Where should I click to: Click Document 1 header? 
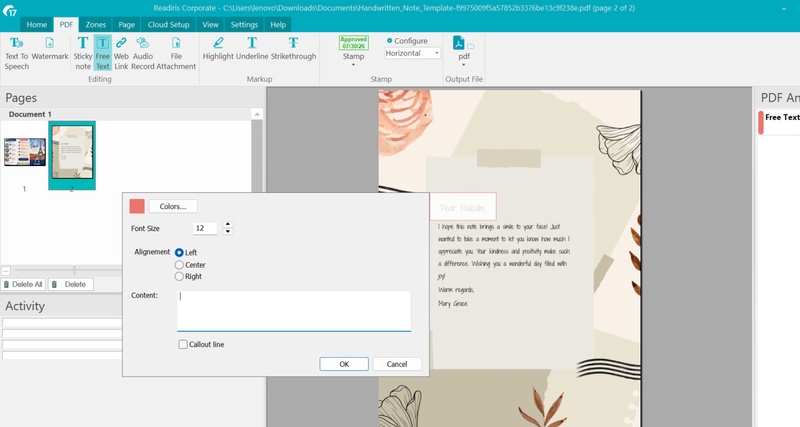pos(30,114)
